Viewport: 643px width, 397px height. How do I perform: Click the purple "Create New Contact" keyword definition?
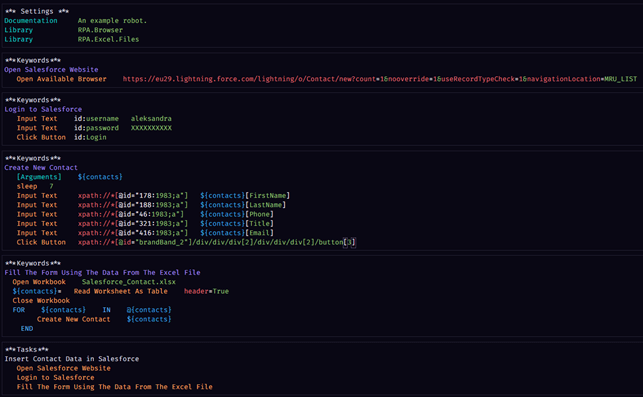pos(41,167)
